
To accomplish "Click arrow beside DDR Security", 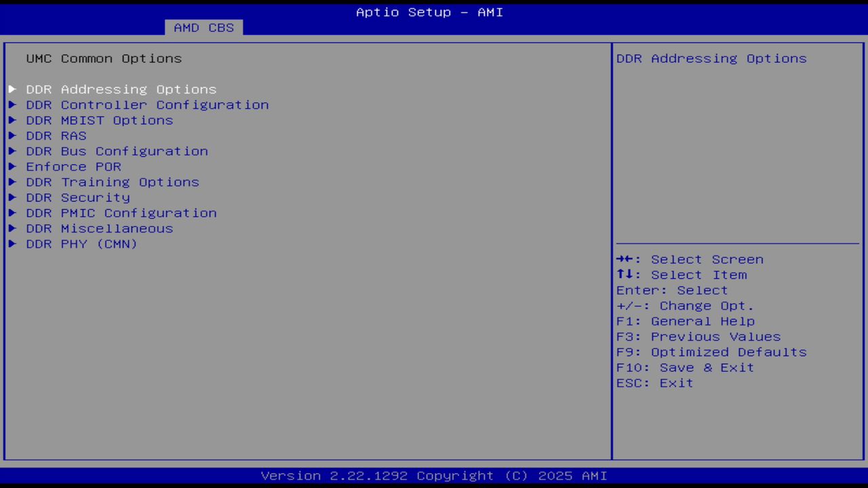I will (12, 198).
